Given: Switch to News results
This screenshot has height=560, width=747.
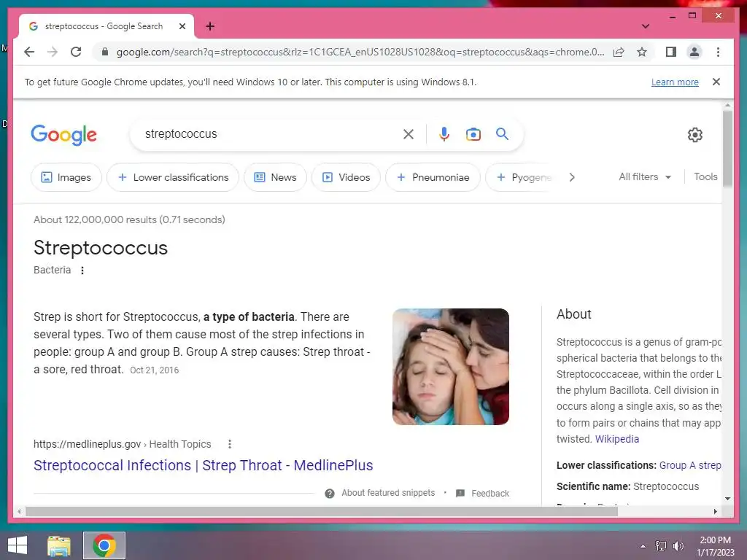Looking at the screenshot, I should pyautogui.click(x=275, y=177).
